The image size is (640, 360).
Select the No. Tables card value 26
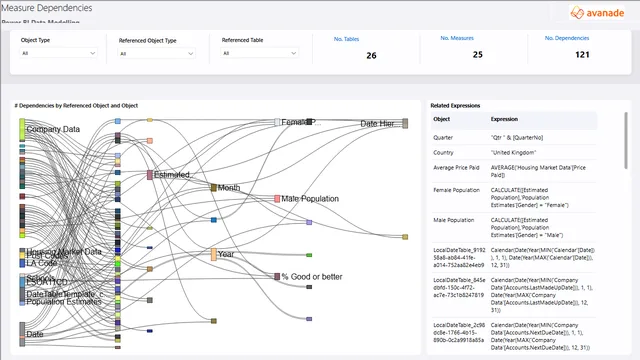371,56
